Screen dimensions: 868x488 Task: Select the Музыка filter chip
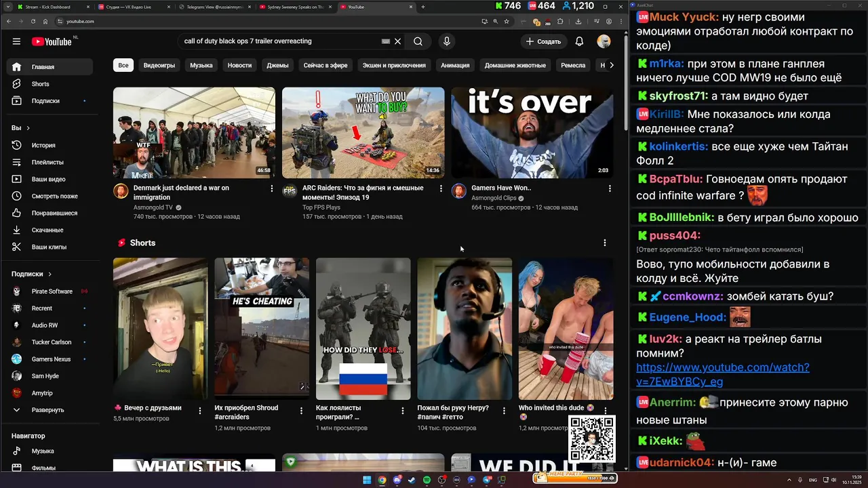(x=201, y=65)
